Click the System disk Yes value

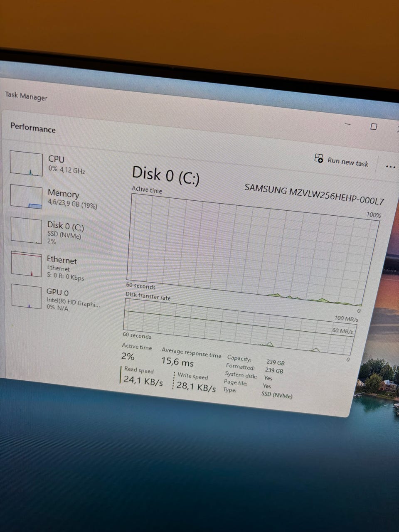point(268,378)
